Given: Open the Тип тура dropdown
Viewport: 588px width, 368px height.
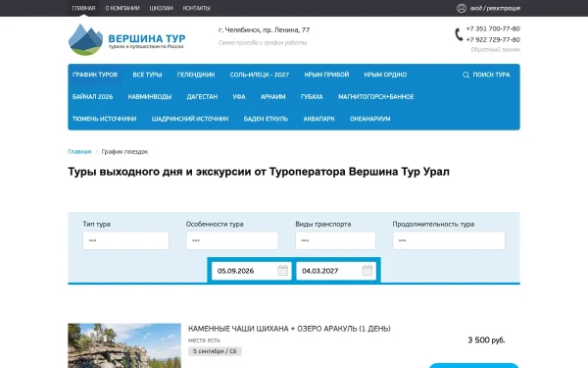Looking at the screenshot, I should [126, 240].
